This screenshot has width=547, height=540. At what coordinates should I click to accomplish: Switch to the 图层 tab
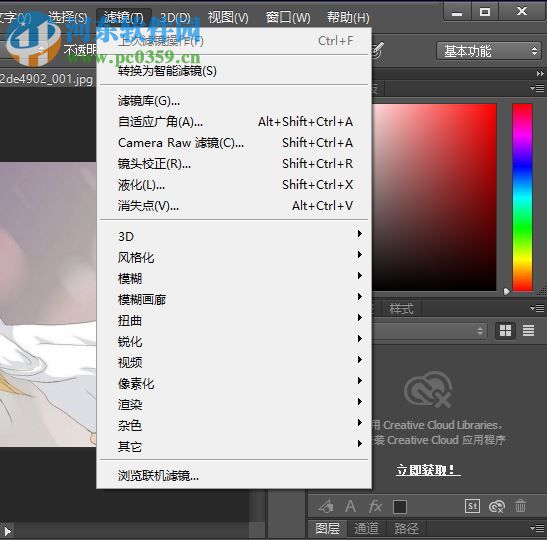[327, 528]
